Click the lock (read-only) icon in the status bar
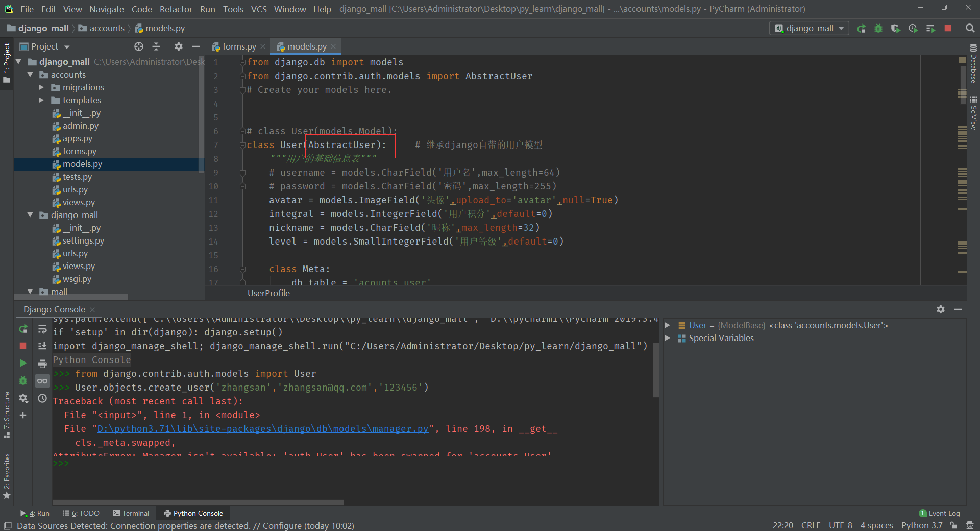The width and height of the screenshot is (980, 531). point(953,525)
